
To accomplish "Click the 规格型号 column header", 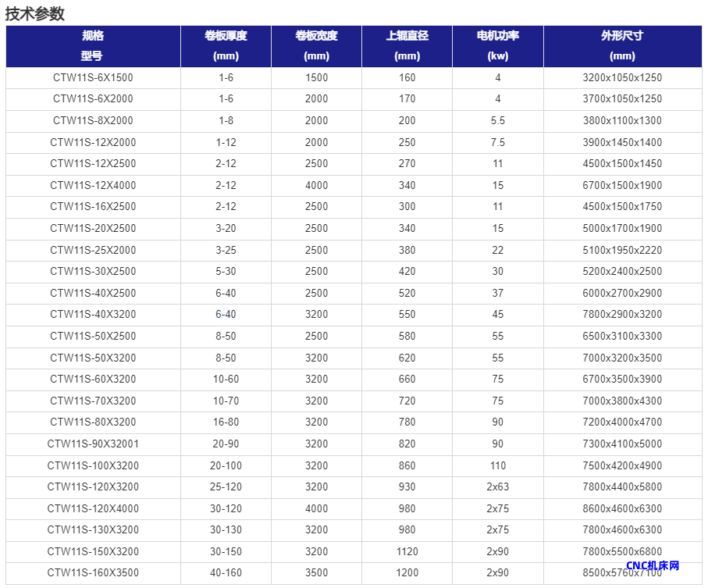I will 93,46.
